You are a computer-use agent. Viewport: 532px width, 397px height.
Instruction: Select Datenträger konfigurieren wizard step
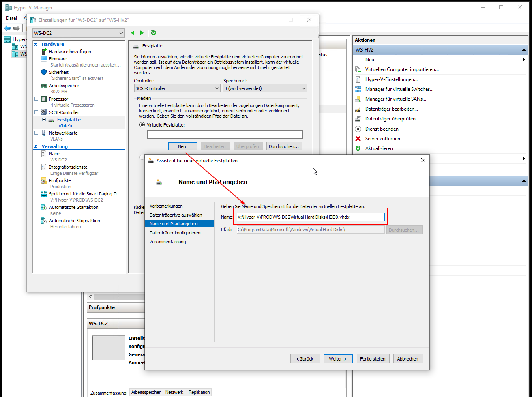(x=175, y=233)
